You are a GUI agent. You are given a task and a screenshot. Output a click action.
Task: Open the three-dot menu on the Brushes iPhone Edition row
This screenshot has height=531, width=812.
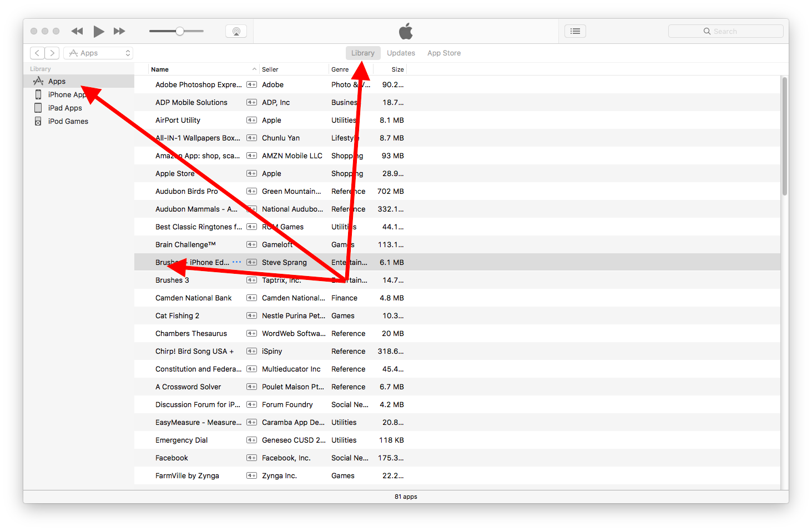click(237, 262)
